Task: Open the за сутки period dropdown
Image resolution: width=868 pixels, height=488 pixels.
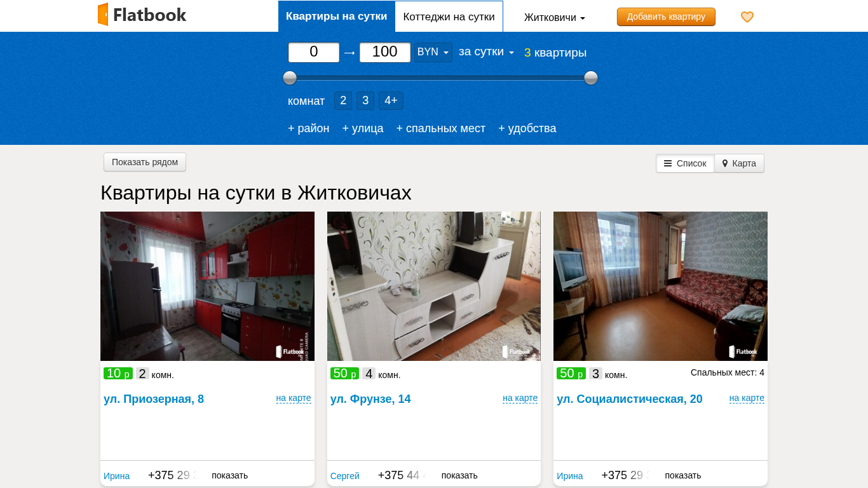Action: [x=486, y=52]
